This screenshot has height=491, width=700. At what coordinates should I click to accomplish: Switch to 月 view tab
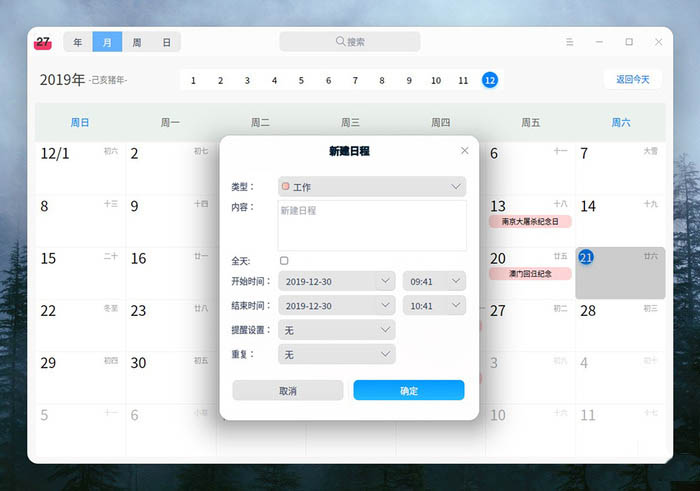[107, 42]
